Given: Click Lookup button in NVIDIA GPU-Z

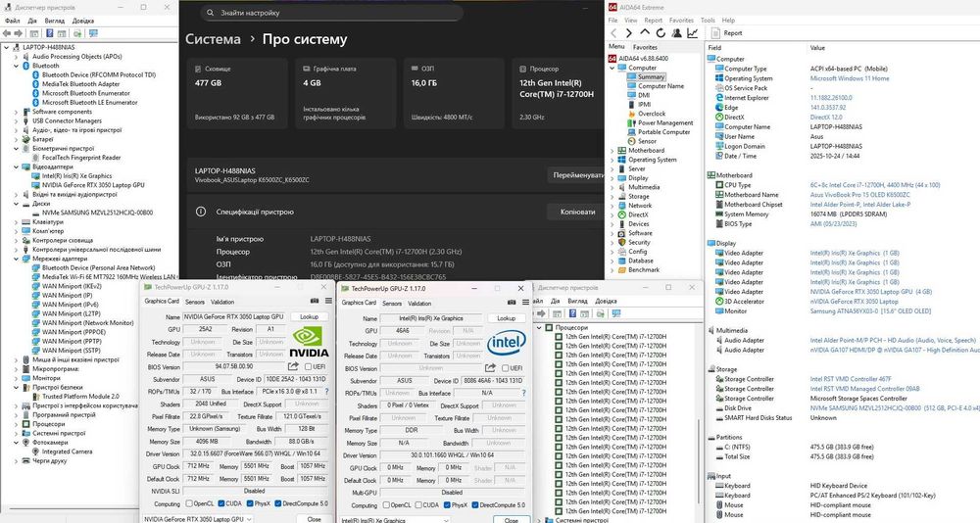Looking at the screenshot, I should pos(309,316).
